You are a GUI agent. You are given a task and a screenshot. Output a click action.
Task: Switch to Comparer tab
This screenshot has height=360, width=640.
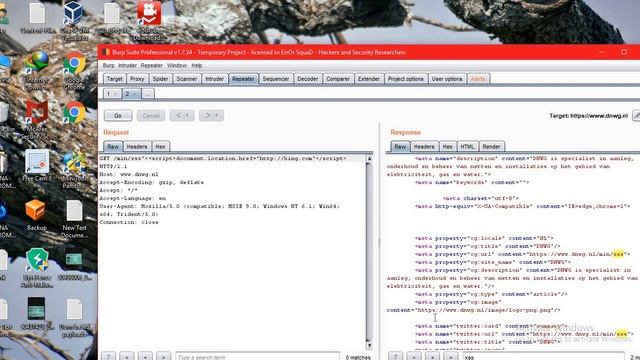[x=338, y=79]
